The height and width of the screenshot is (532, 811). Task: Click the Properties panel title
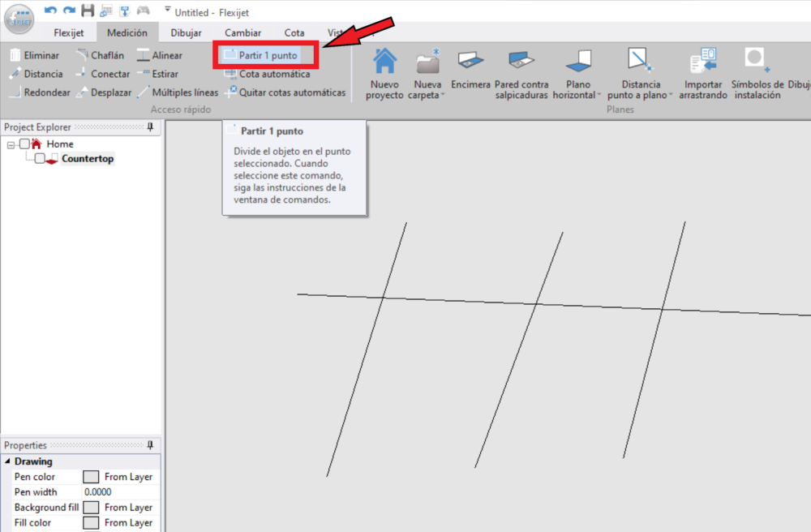tap(25, 445)
